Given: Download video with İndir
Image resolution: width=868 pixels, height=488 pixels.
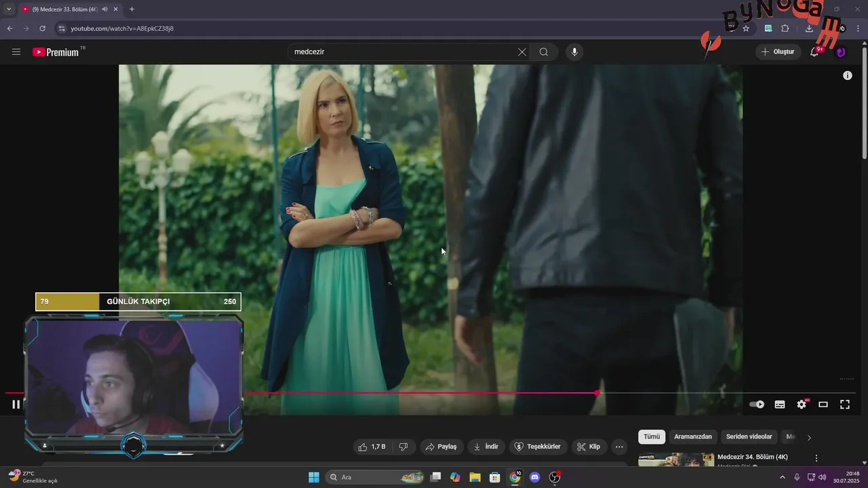Looking at the screenshot, I should pyautogui.click(x=486, y=447).
